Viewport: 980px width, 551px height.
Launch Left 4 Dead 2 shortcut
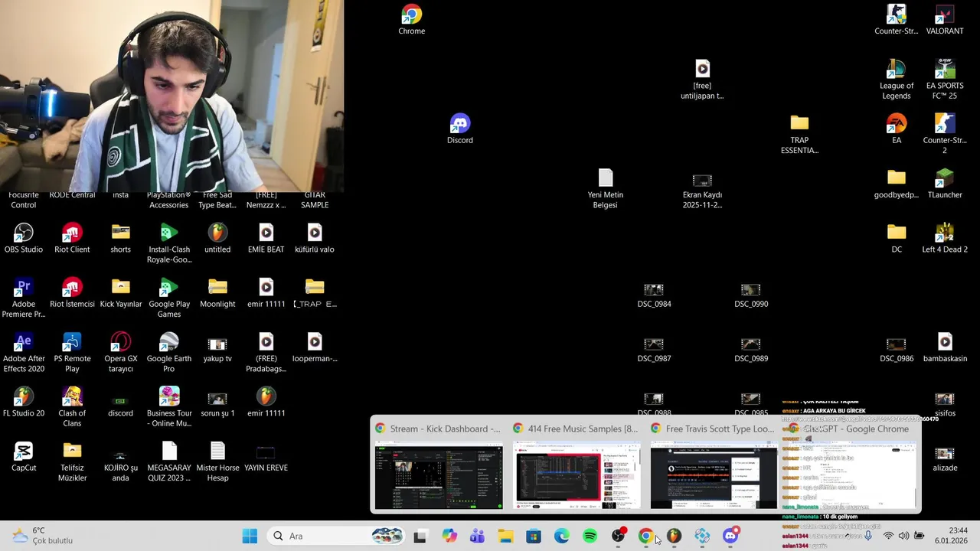944,238
